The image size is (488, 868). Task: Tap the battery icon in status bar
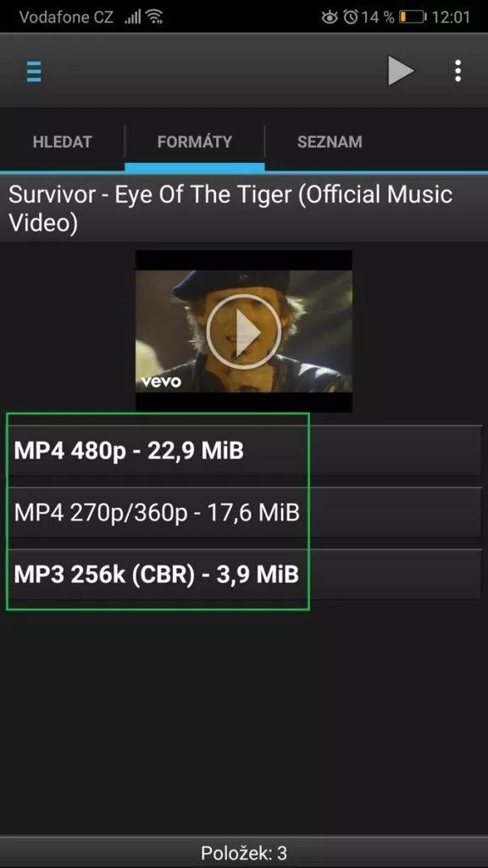[413, 17]
